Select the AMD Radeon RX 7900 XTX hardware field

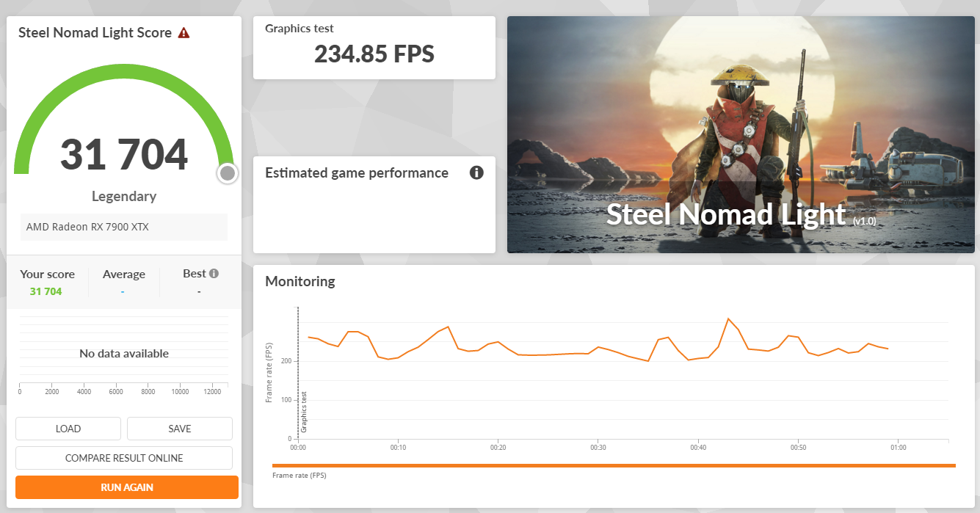(123, 226)
